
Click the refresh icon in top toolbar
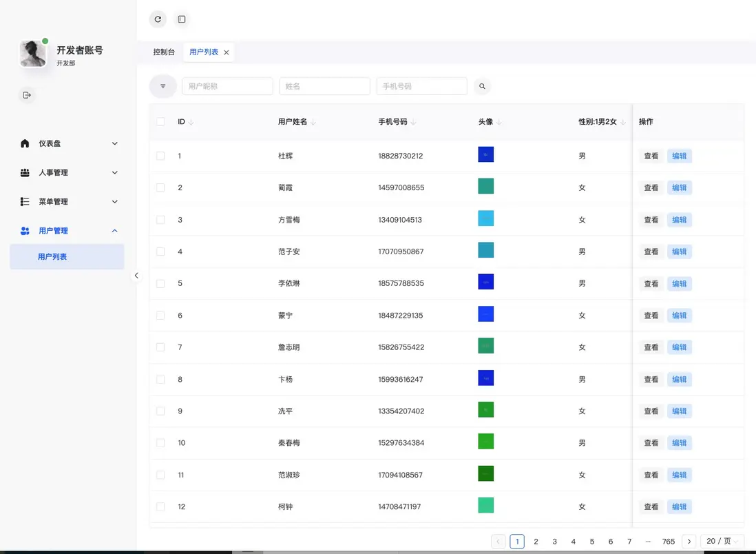158,19
